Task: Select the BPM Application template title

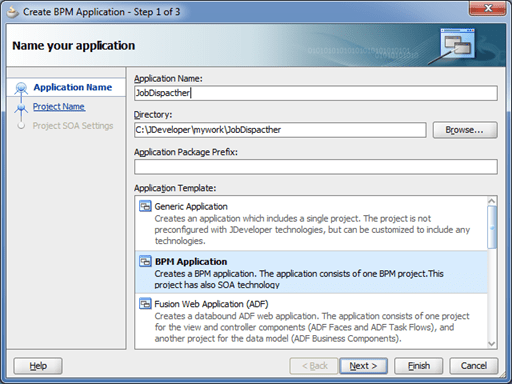Action: 191,262
